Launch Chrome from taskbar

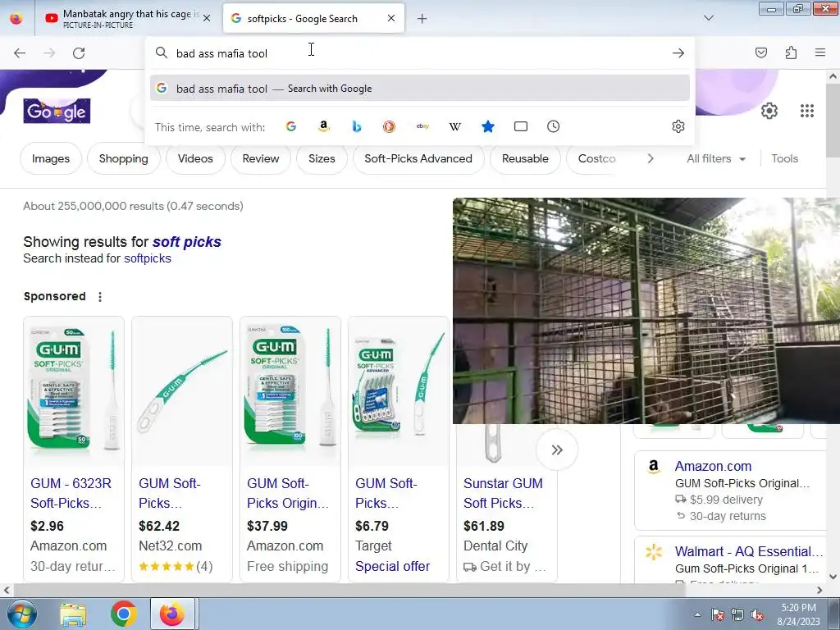click(x=124, y=614)
